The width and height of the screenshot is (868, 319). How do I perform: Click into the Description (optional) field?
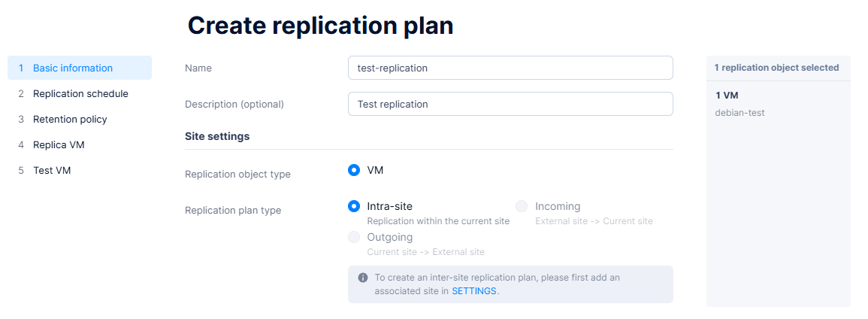[x=510, y=104]
